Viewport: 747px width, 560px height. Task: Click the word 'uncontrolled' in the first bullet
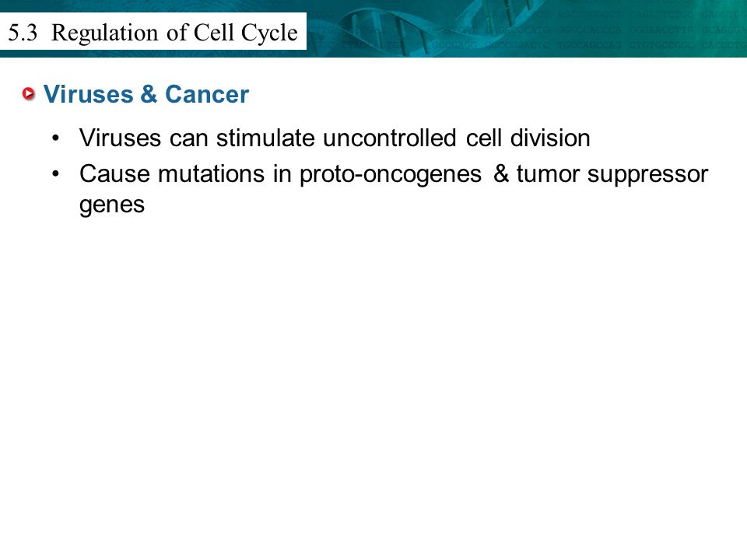click(390, 138)
